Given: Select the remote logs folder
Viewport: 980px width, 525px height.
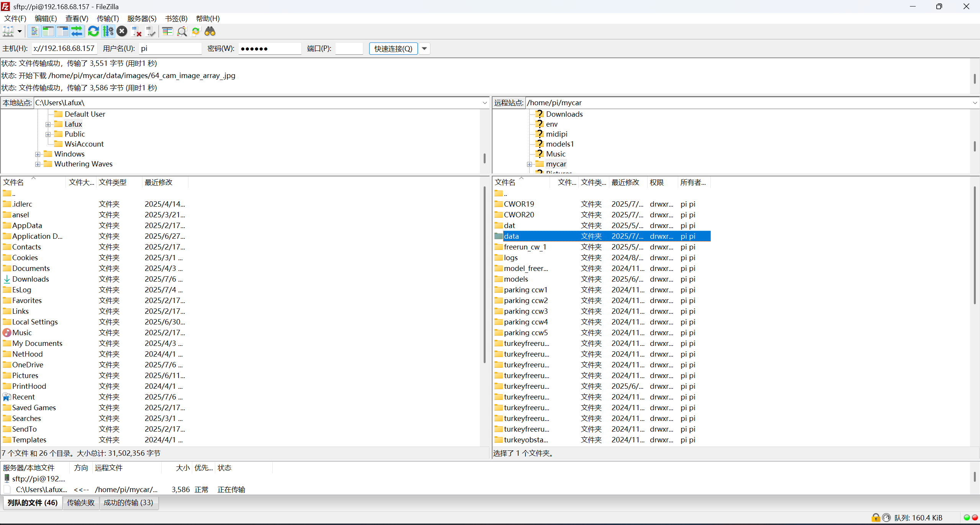Looking at the screenshot, I should click(602, 258).
